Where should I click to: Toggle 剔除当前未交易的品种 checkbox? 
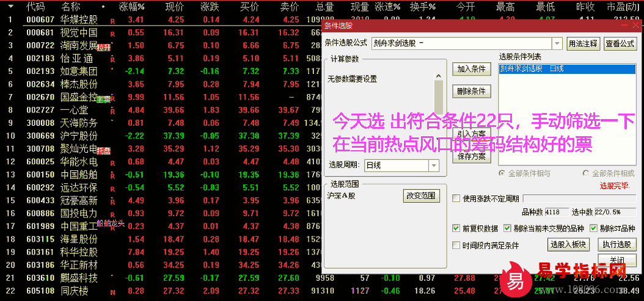tap(507, 228)
